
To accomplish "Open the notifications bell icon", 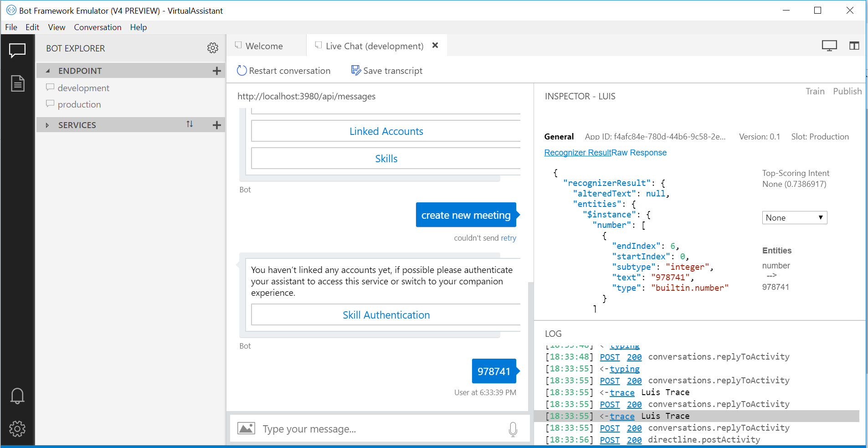I will (17, 396).
